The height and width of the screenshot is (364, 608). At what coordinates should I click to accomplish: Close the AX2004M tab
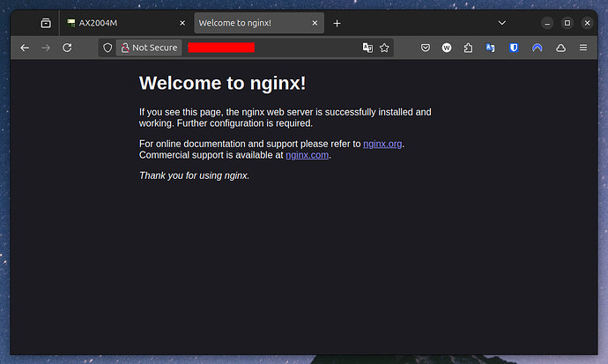click(x=182, y=23)
